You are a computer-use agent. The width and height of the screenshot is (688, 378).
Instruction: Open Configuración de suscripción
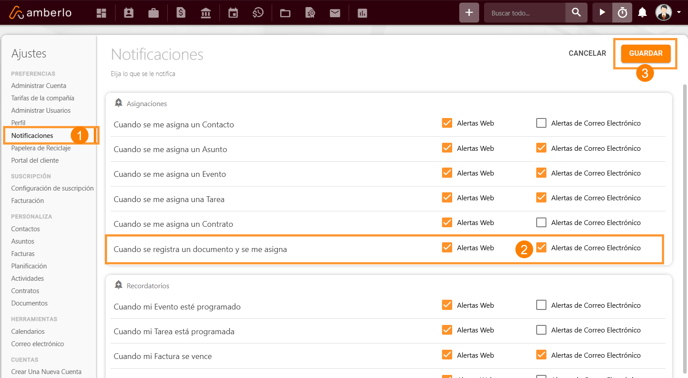coord(52,188)
